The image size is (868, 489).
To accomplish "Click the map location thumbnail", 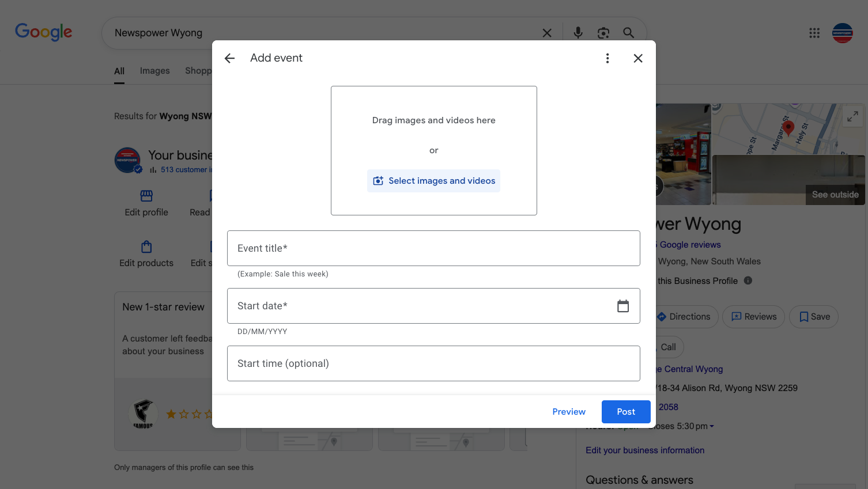I will [x=788, y=129].
